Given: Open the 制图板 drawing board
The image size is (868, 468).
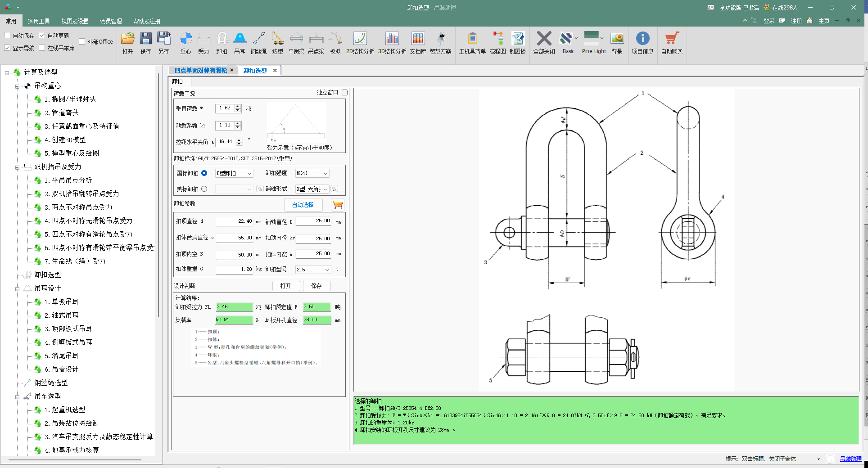Looking at the screenshot, I should coord(518,43).
